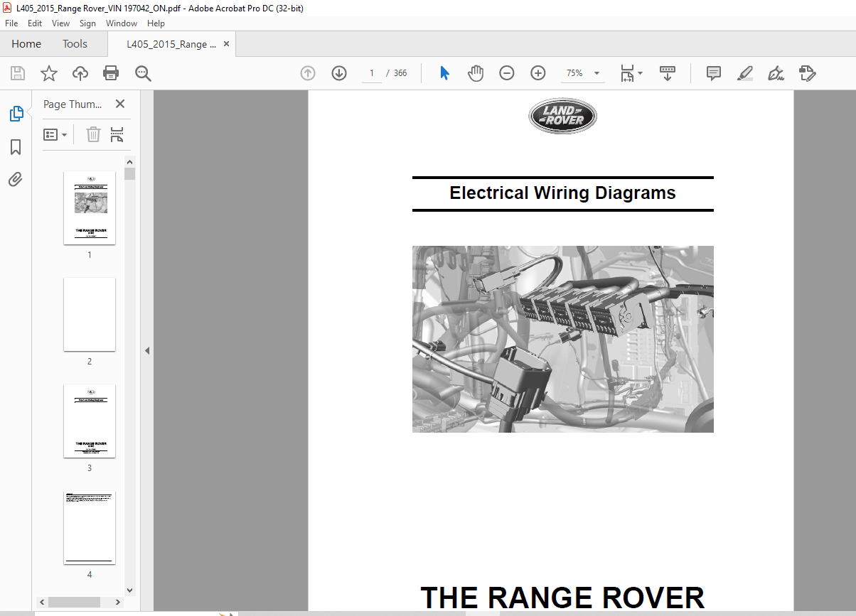The width and height of the screenshot is (856, 616).
Task: Open the Bookmarks panel in the sidebar
Action: tap(15, 146)
